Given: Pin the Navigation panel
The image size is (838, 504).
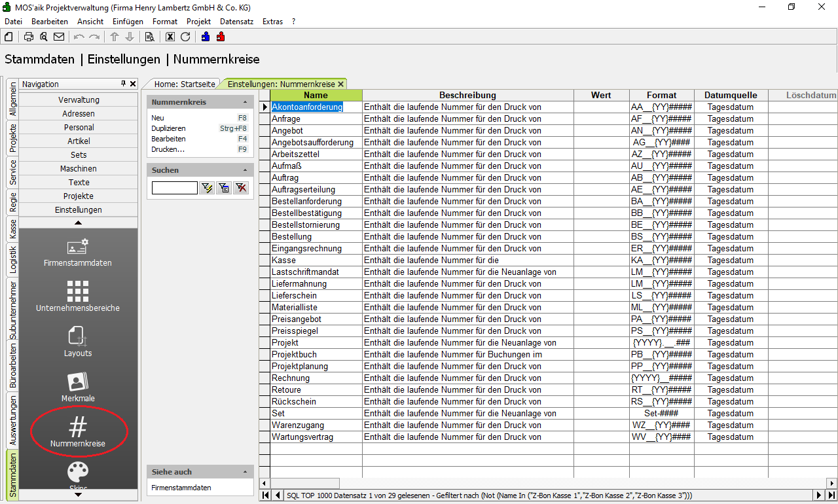Looking at the screenshot, I should [123, 84].
